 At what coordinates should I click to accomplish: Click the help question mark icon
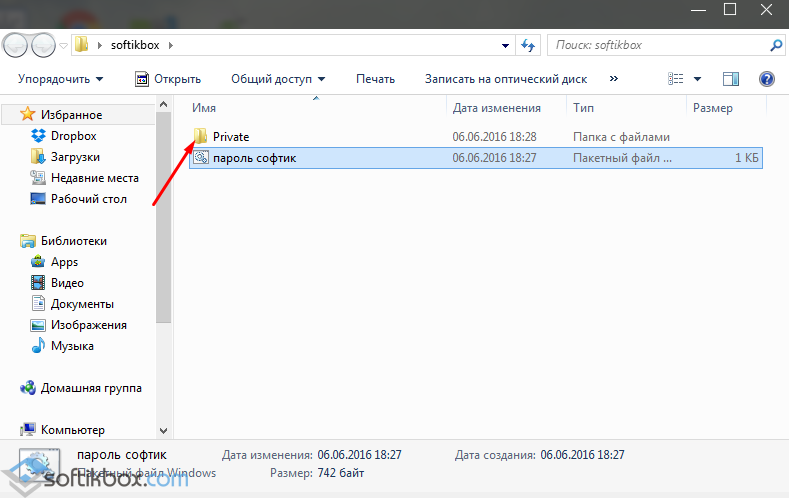point(767,79)
